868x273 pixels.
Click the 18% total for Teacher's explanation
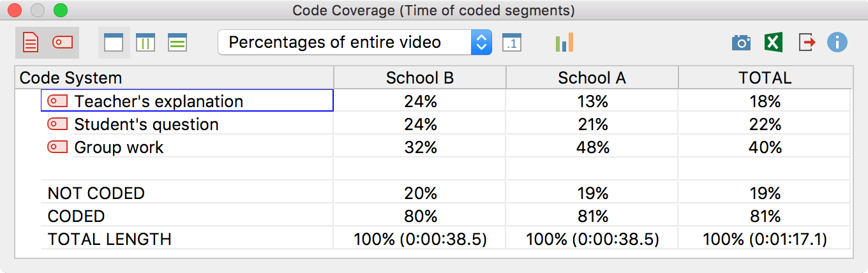click(765, 101)
